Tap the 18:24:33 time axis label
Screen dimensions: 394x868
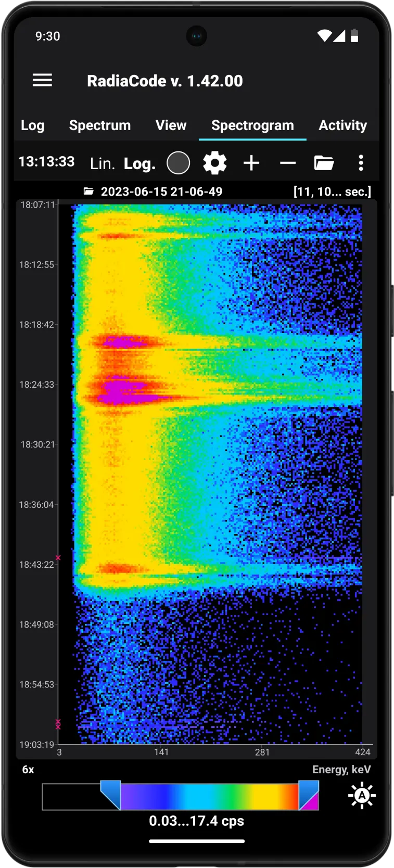tap(36, 385)
